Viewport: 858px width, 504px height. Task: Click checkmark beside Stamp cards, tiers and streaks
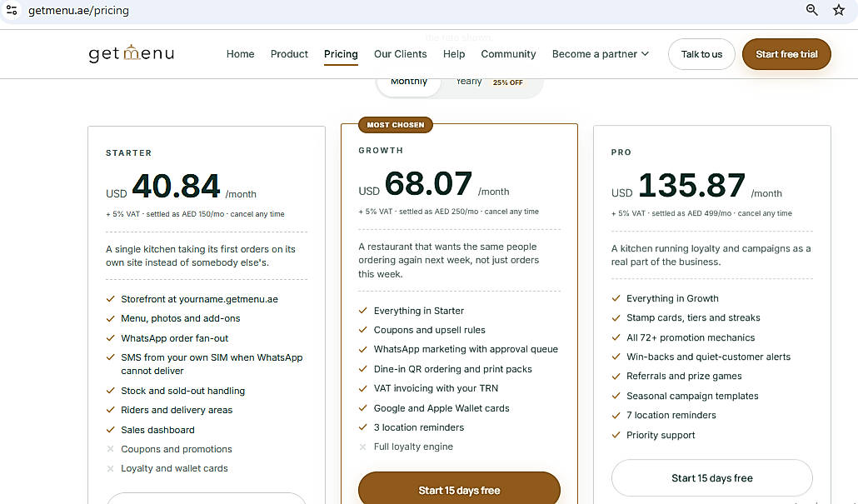coord(616,318)
